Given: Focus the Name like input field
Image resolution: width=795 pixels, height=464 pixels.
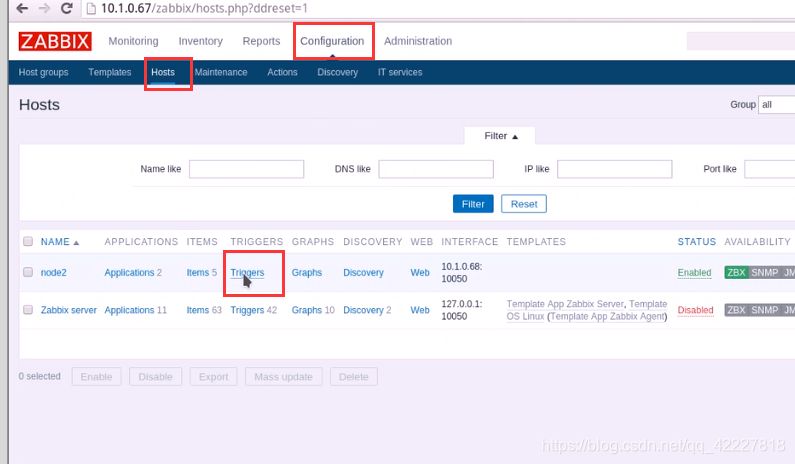Looking at the screenshot, I should click(x=246, y=169).
